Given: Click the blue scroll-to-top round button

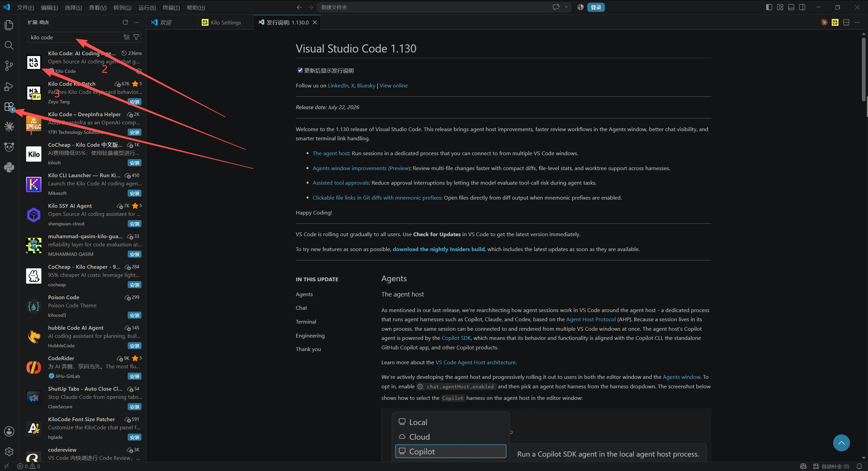Looking at the screenshot, I should click(x=842, y=443).
